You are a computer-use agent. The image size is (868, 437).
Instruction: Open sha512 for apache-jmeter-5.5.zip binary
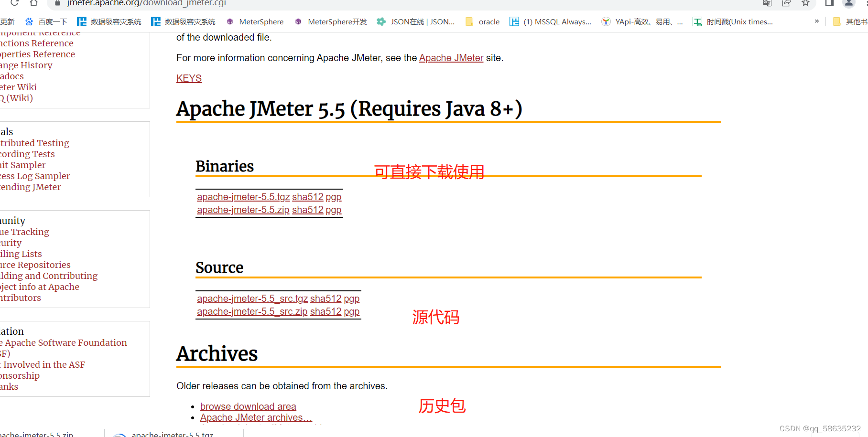tap(308, 210)
